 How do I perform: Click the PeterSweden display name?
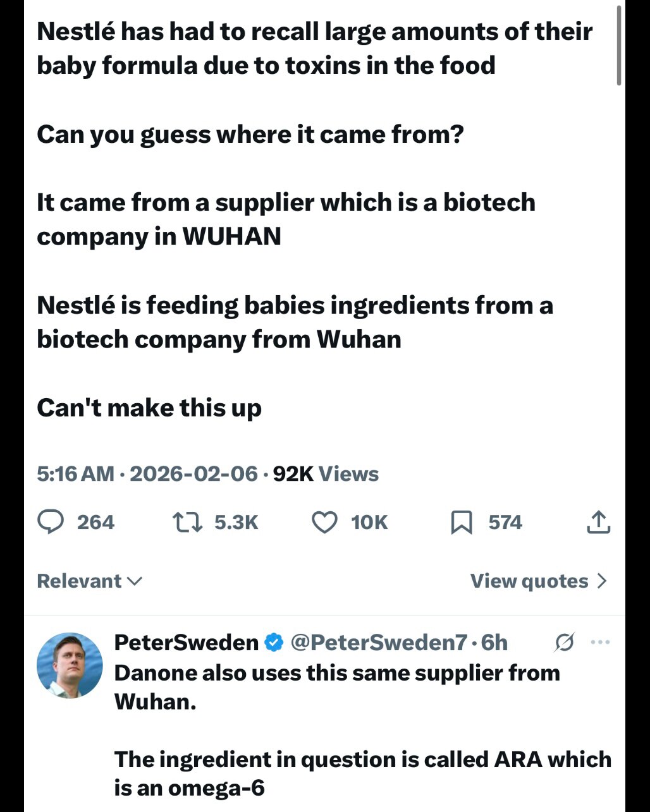pyautogui.click(x=186, y=643)
